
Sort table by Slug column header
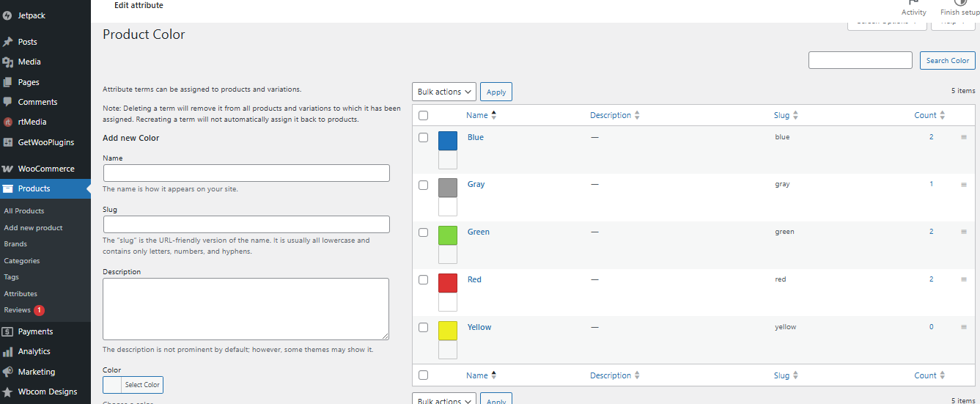pyautogui.click(x=781, y=115)
